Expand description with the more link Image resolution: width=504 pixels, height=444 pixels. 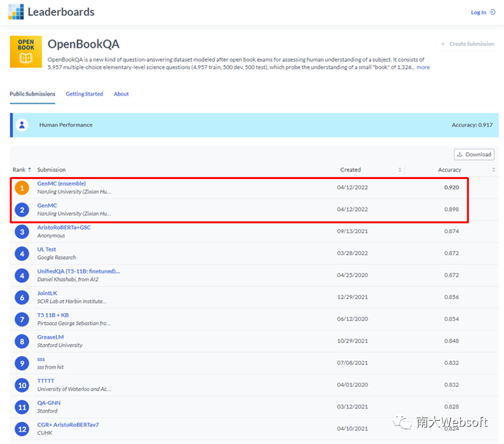[x=423, y=67]
